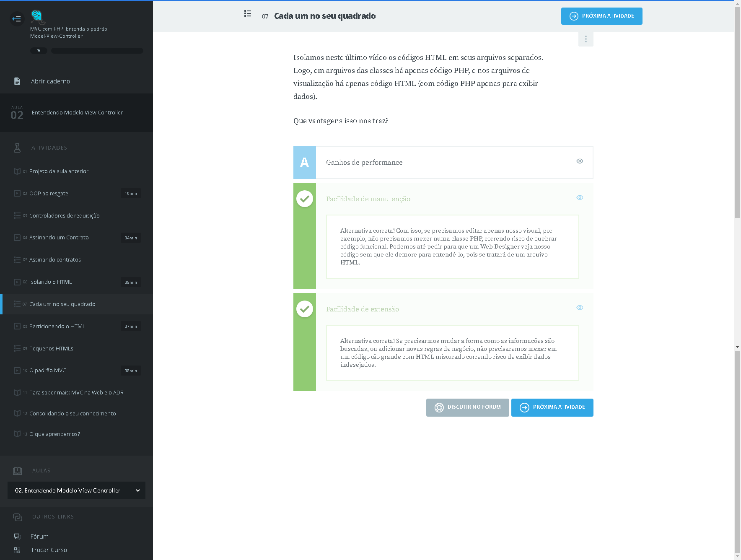This screenshot has height=560, width=741.
Task: Open the Aula 02 lesson header
Action: tap(76, 113)
